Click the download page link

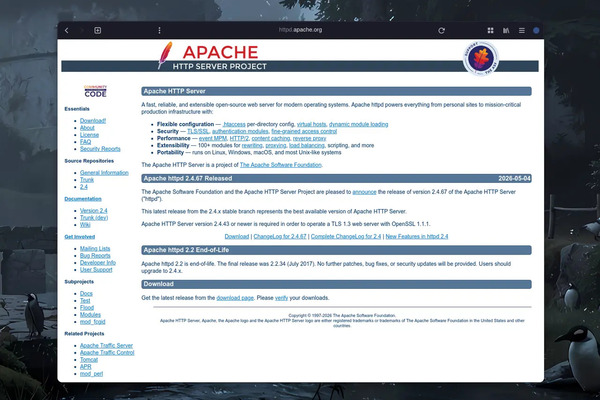tap(235, 298)
